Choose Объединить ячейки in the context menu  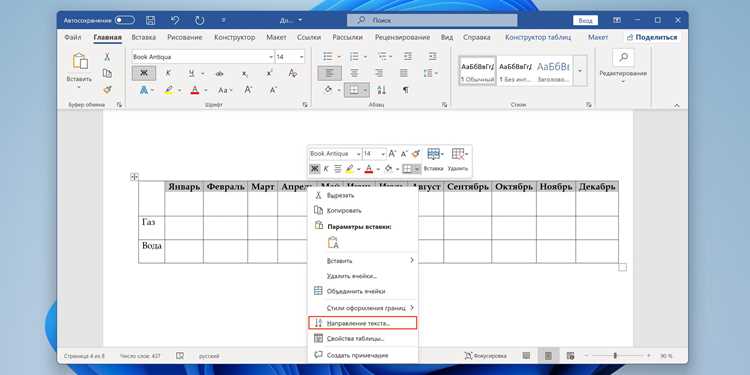click(362, 291)
